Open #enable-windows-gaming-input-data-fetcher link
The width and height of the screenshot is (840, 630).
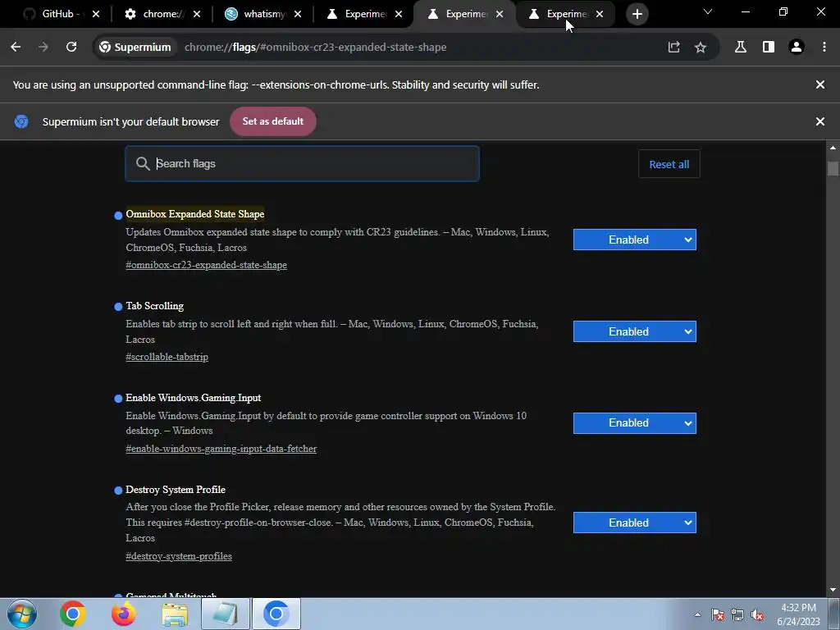221,449
